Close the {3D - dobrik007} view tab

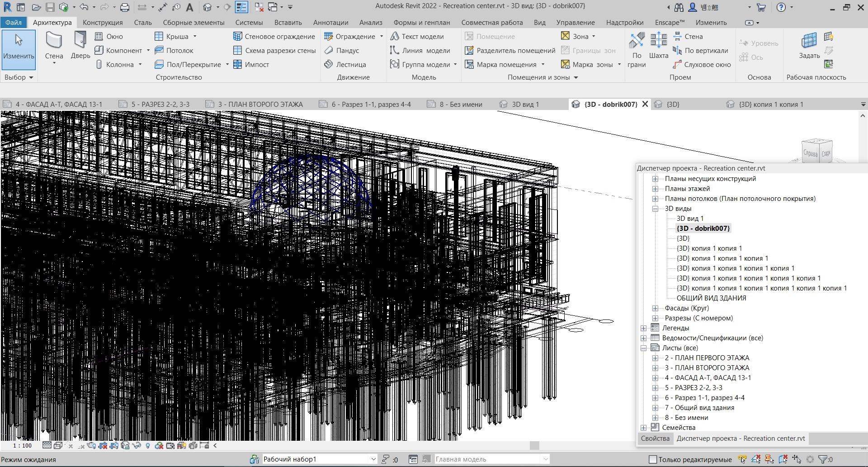pos(645,104)
